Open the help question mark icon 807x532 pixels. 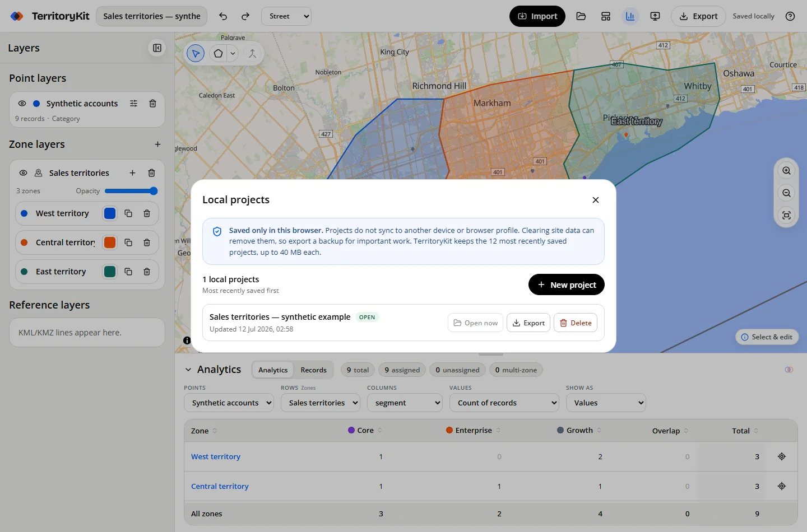point(790,16)
